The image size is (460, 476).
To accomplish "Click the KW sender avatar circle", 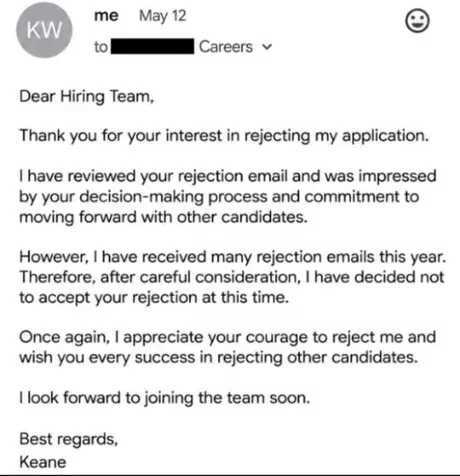I will click(44, 30).
